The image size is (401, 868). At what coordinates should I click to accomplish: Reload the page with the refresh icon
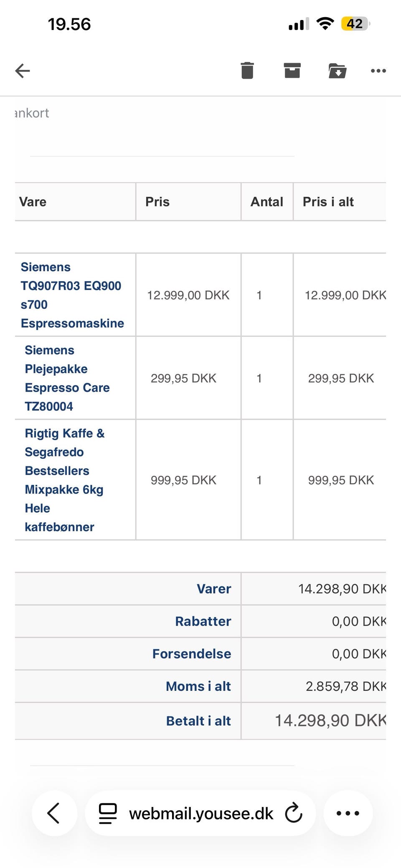coord(293,813)
